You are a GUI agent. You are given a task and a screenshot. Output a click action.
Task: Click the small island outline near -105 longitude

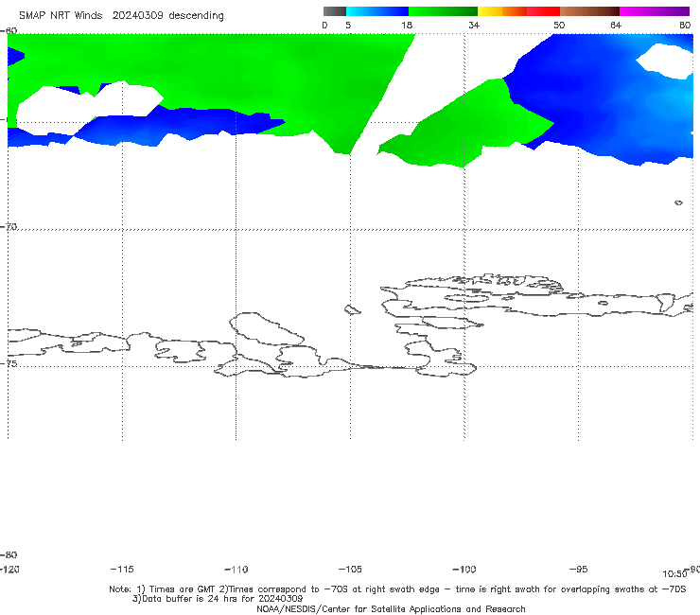coord(352,309)
